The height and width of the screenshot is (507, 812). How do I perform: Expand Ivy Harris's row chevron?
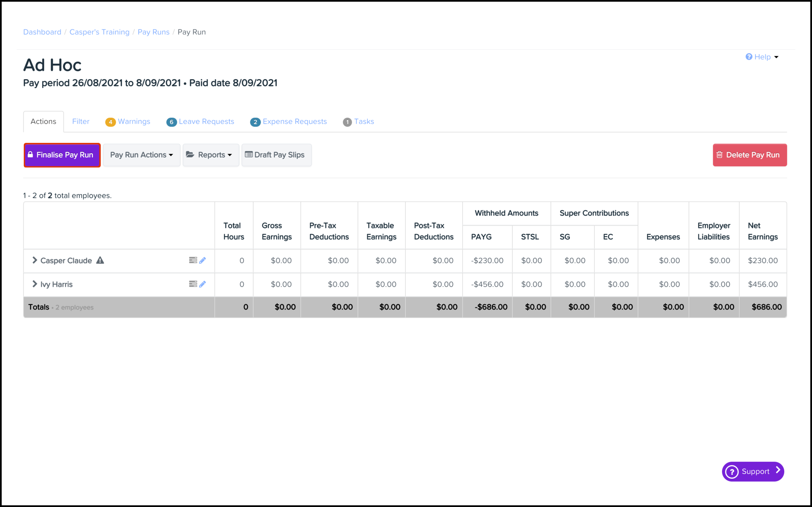35,284
